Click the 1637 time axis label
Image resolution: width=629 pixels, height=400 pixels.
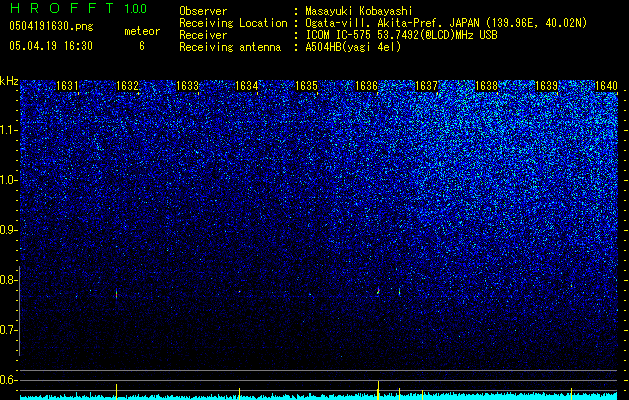click(x=426, y=86)
